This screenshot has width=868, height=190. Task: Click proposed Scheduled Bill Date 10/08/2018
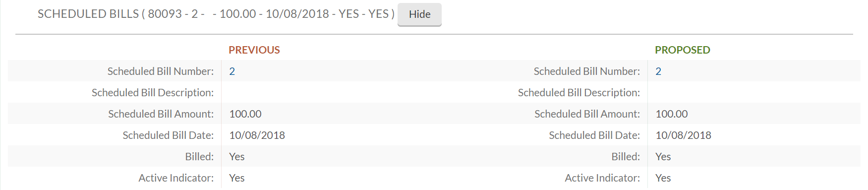click(x=684, y=135)
